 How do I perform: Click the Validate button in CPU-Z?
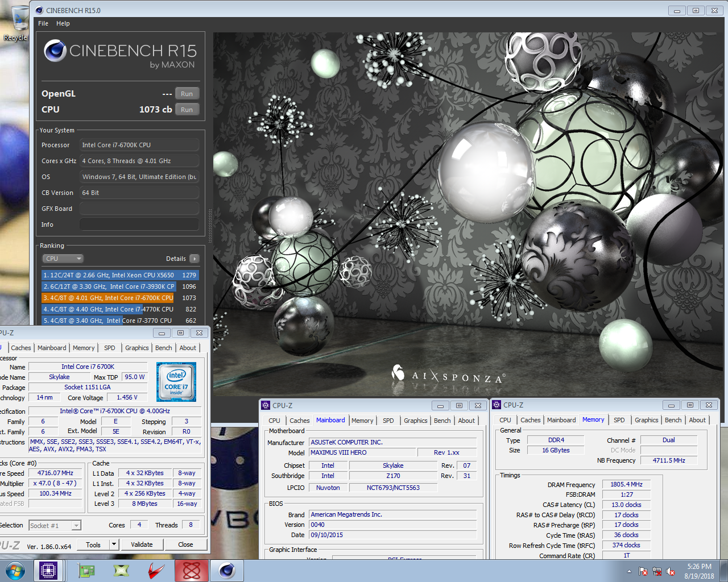click(x=142, y=544)
